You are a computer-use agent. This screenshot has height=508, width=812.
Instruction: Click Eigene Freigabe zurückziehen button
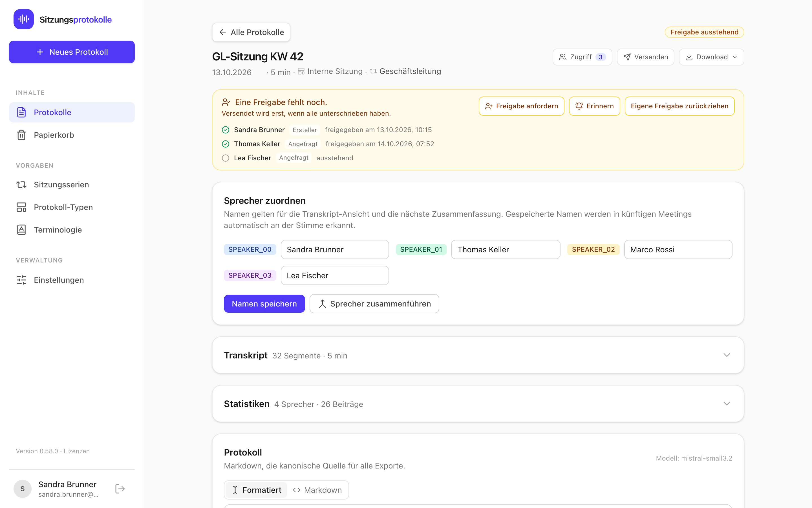(x=679, y=106)
